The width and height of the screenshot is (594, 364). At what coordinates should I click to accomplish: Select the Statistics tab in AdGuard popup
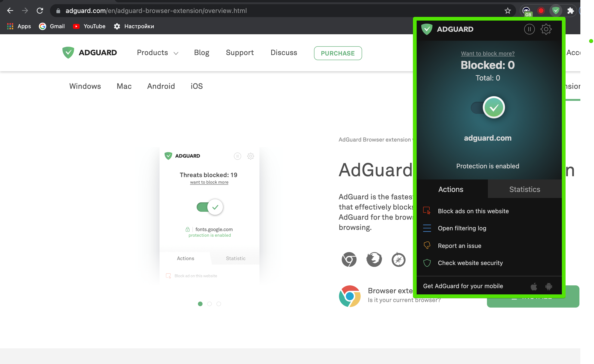coord(524,189)
